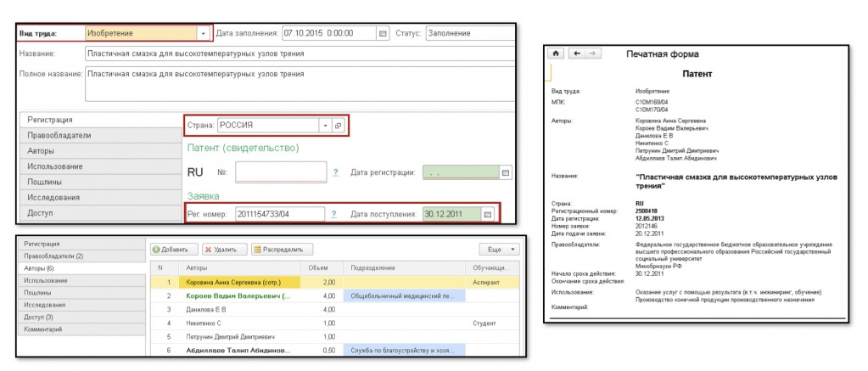Click the back arrow in Печатная форма window
This screenshot has width=868, height=371.
tap(577, 53)
